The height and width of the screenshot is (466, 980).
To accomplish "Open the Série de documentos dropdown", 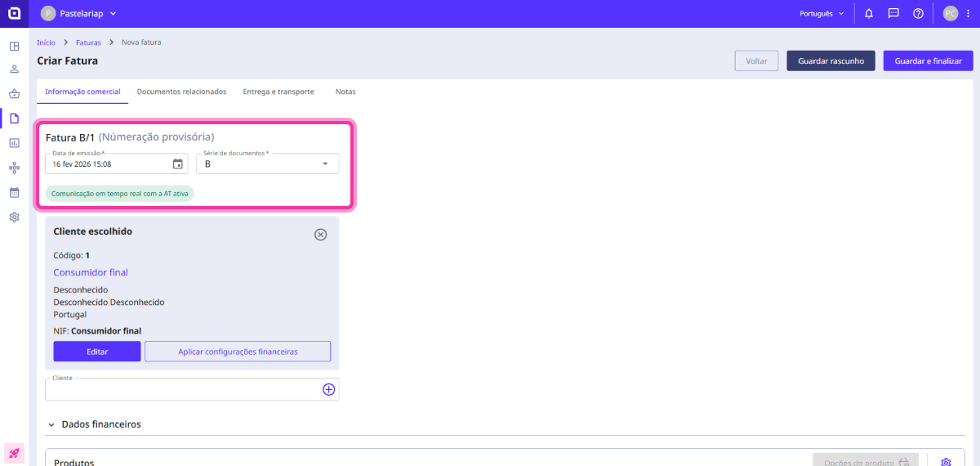I will 268,164.
